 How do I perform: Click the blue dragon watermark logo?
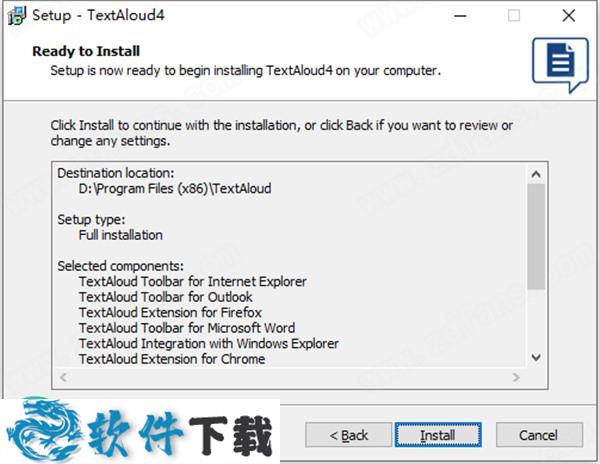[43, 430]
